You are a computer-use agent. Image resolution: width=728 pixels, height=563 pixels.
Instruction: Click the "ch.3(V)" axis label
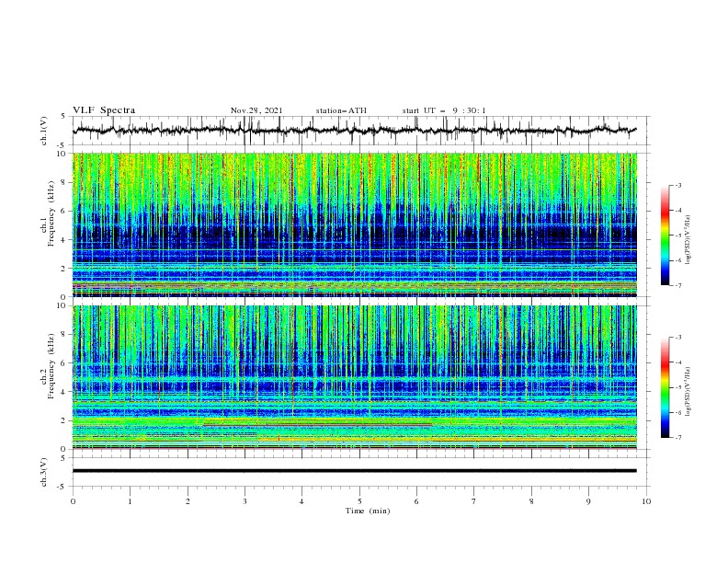point(44,472)
